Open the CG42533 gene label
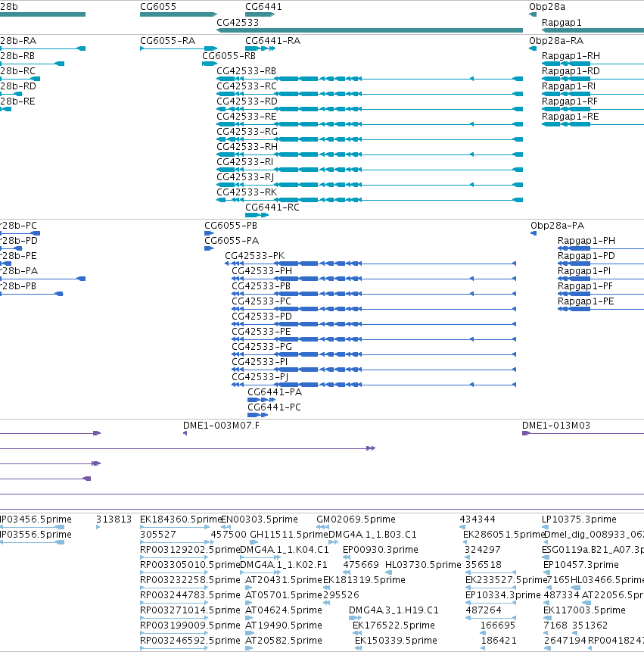The height and width of the screenshot is (652, 644). [237, 23]
